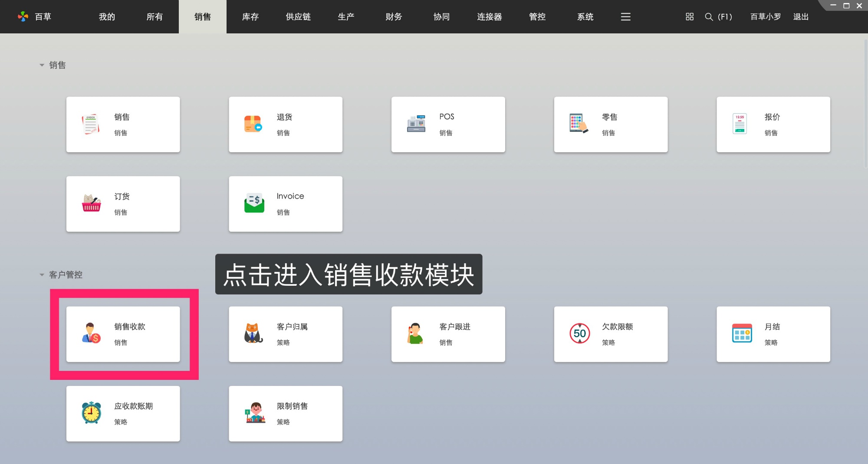Collapse the 客户管控 section
The image size is (868, 464).
(x=42, y=274)
